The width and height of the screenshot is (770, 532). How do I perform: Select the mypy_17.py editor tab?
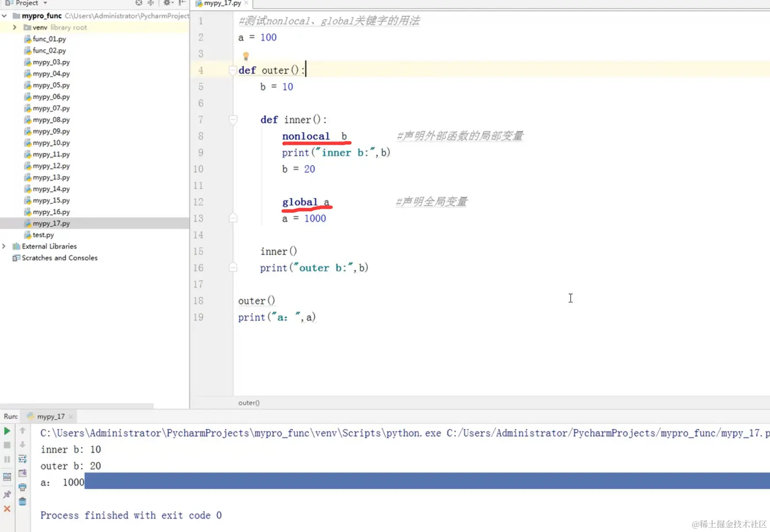[x=222, y=3]
